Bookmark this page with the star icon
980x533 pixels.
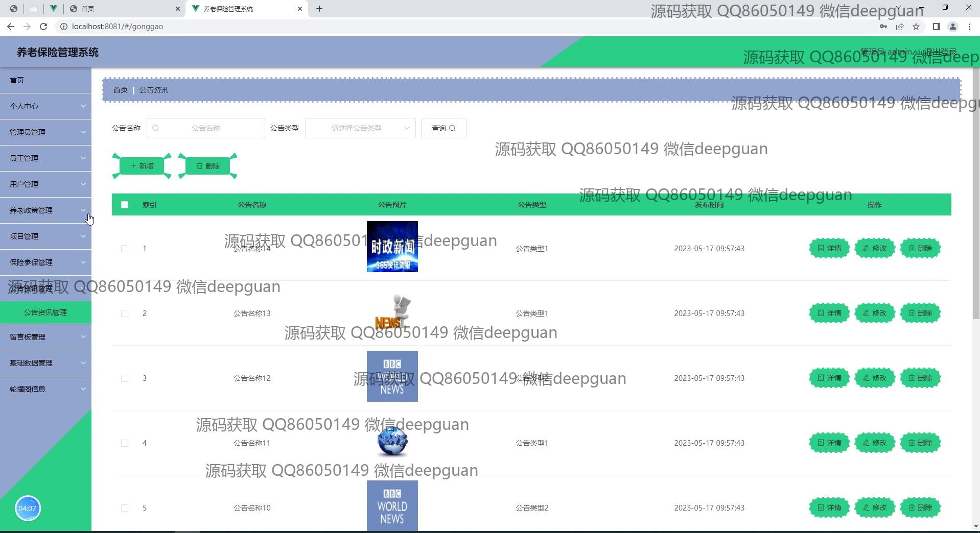pyautogui.click(x=916, y=27)
